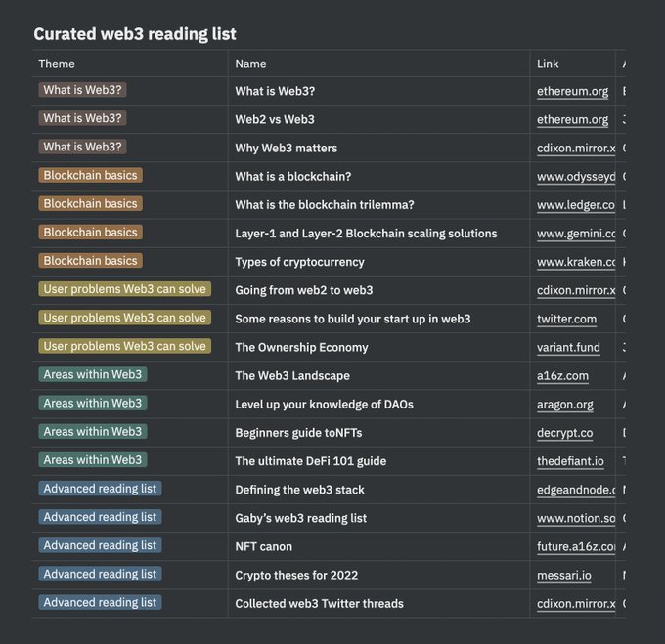Click the Theme column header
This screenshot has height=644, width=665.
tap(57, 64)
